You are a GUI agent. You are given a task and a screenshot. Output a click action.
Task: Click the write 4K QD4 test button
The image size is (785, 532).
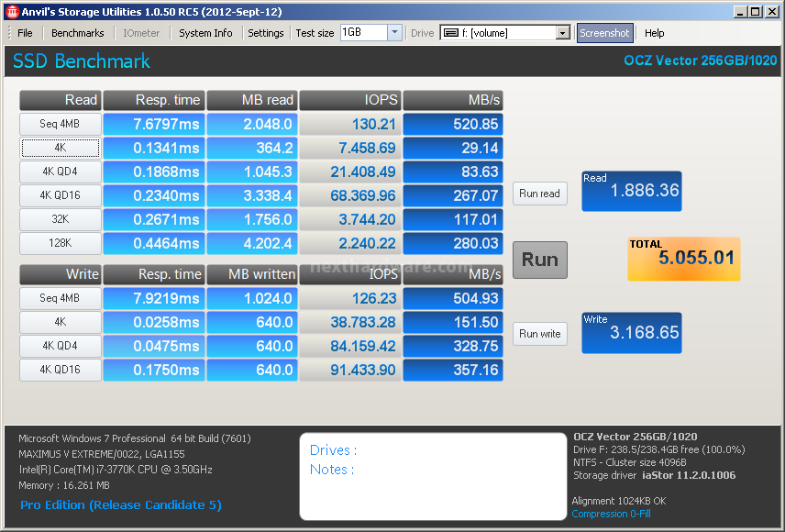coord(61,346)
